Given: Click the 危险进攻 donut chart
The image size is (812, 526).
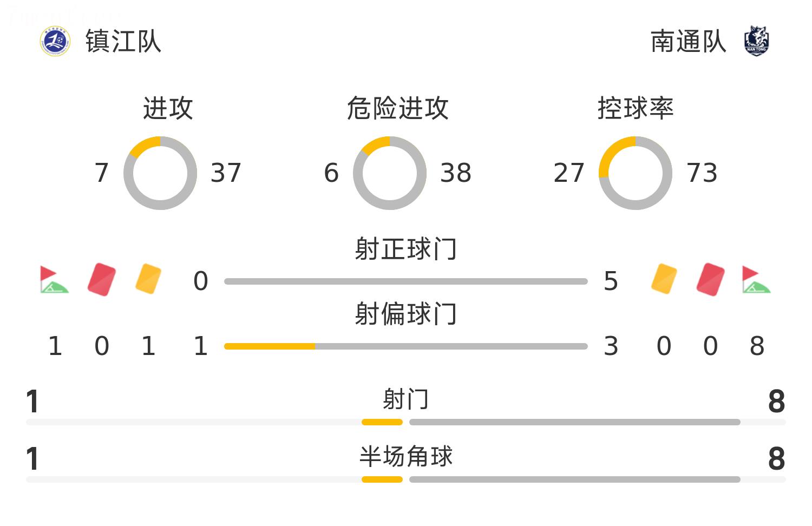Looking at the screenshot, I should 390,173.
